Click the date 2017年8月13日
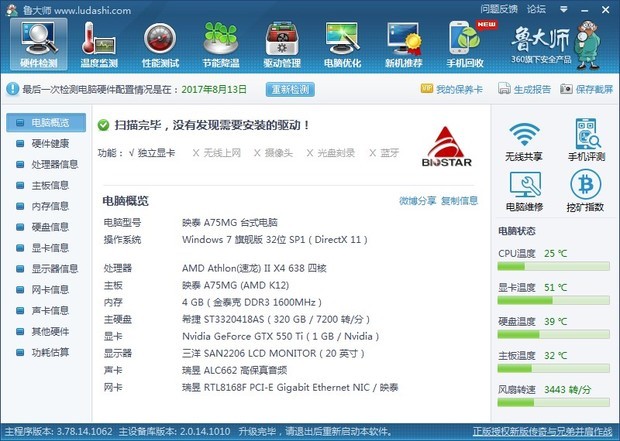This screenshot has height=441, width=620. click(x=214, y=89)
